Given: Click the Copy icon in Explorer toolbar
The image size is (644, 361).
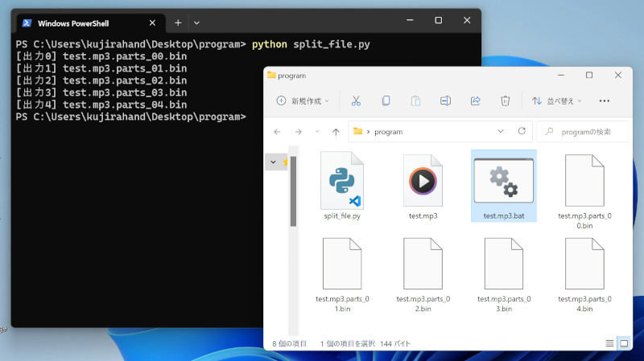Looking at the screenshot, I should click(386, 101).
